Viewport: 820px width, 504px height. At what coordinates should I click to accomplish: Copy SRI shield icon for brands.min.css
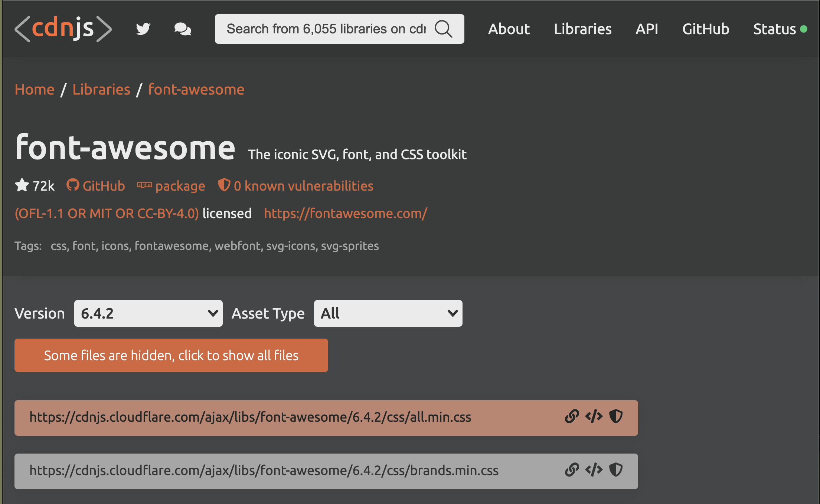click(616, 470)
